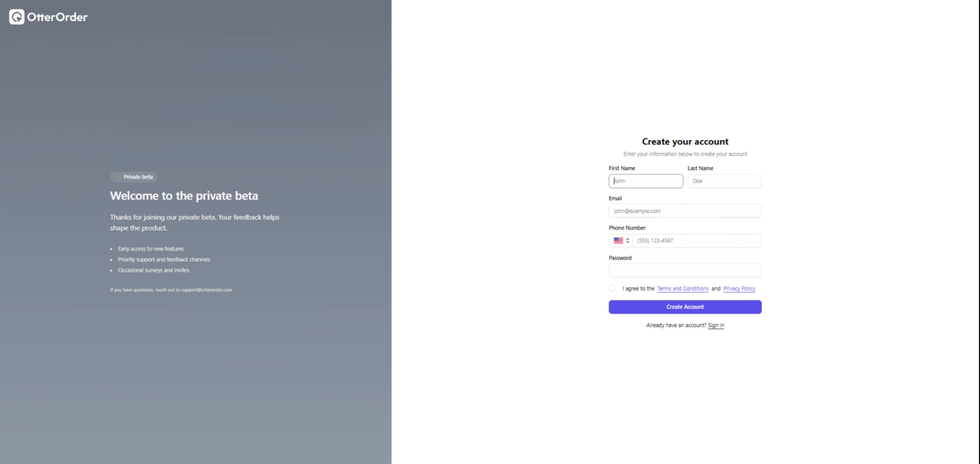980x464 pixels.
Task: Click 'Welcome to the private beta' heading
Action: point(184,196)
